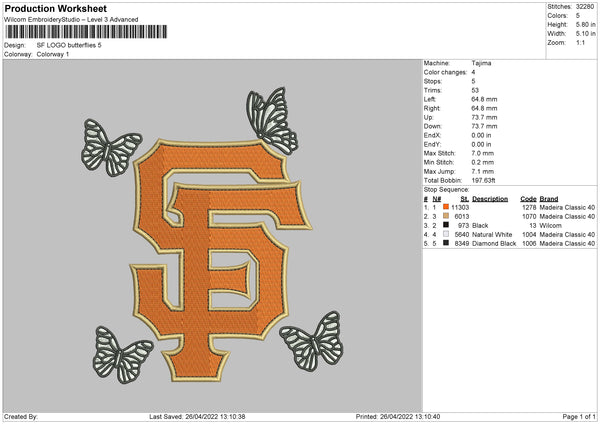
Task: Click the 'Code' column header
Action: (x=528, y=199)
